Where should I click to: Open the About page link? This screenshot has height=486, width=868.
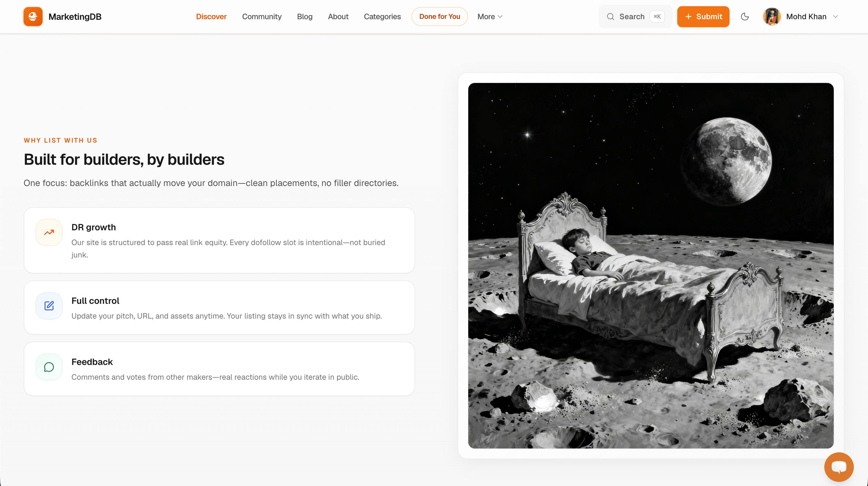338,17
